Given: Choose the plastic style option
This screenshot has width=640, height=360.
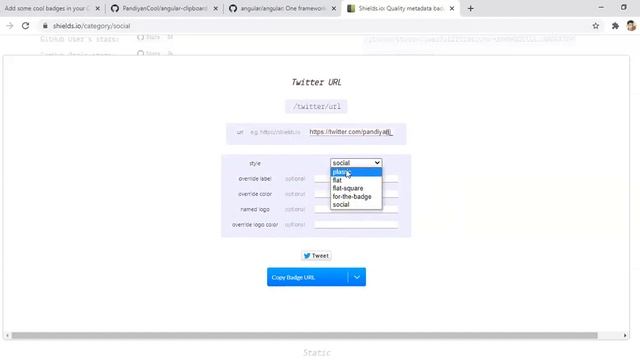Looking at the screenshot, I should point(356,172).
